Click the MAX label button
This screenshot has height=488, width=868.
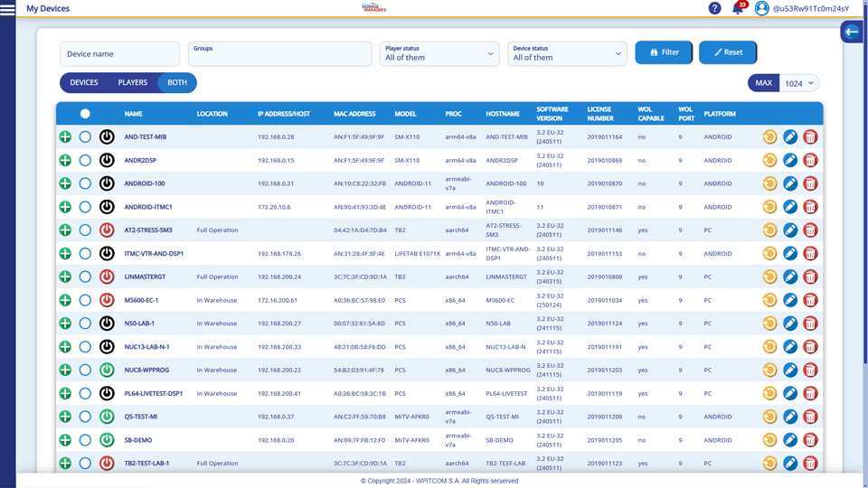click(x=763, y=83)
